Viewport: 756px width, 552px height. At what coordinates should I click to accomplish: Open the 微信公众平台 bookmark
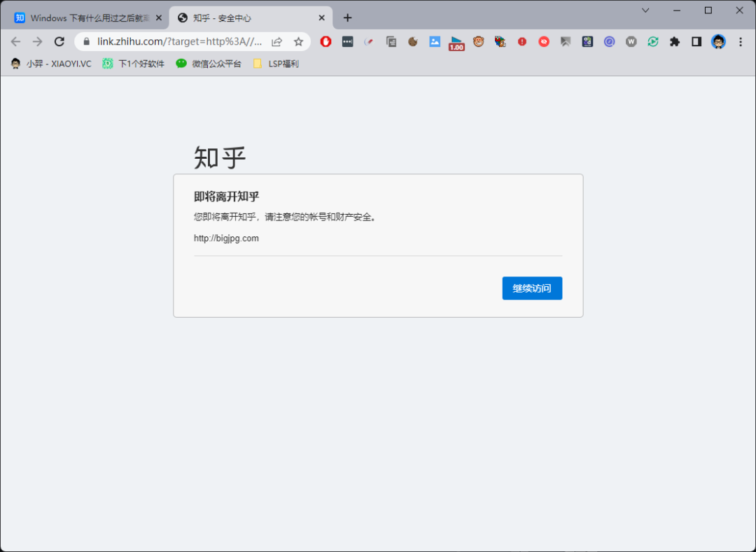pyautogui.click(x=209, y=64)
